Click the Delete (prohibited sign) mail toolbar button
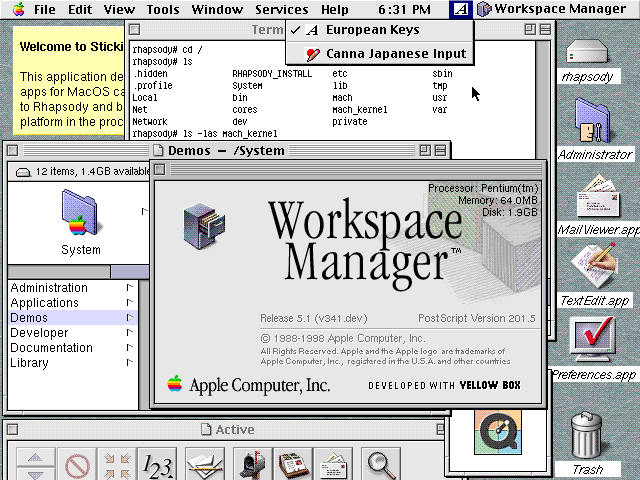Viewport: 640px width, 480px height. click(x=77, y=464)
